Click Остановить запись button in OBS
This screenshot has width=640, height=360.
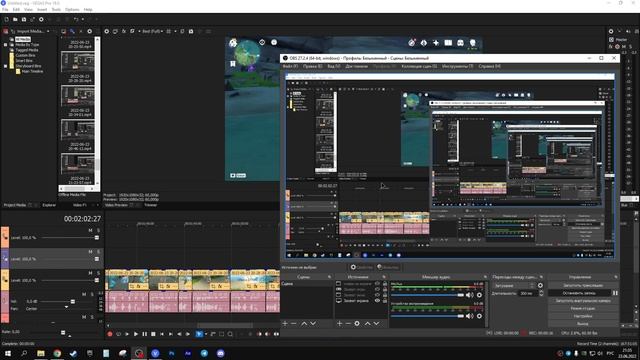pos(579,293)
